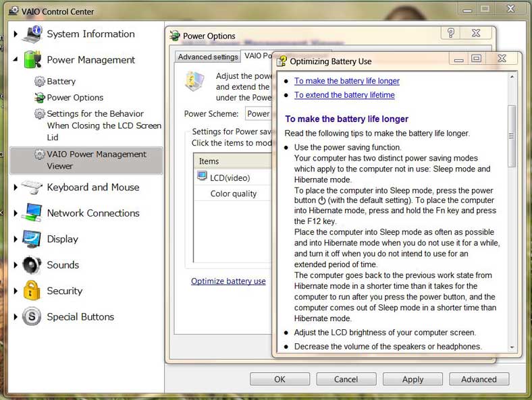Image resolution: width=532 pixels, height=400 pixels.
Task: Click the Items column header
Action: (234, 161)
